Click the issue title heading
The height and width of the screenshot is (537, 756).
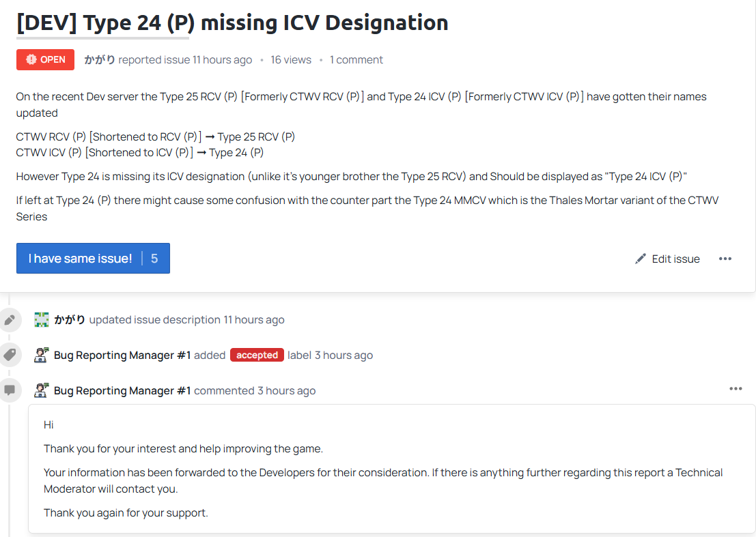[232, 23]
